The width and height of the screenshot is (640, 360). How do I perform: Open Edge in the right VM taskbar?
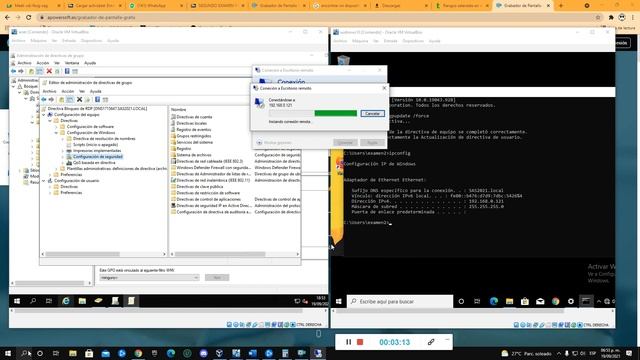[493, 301]
